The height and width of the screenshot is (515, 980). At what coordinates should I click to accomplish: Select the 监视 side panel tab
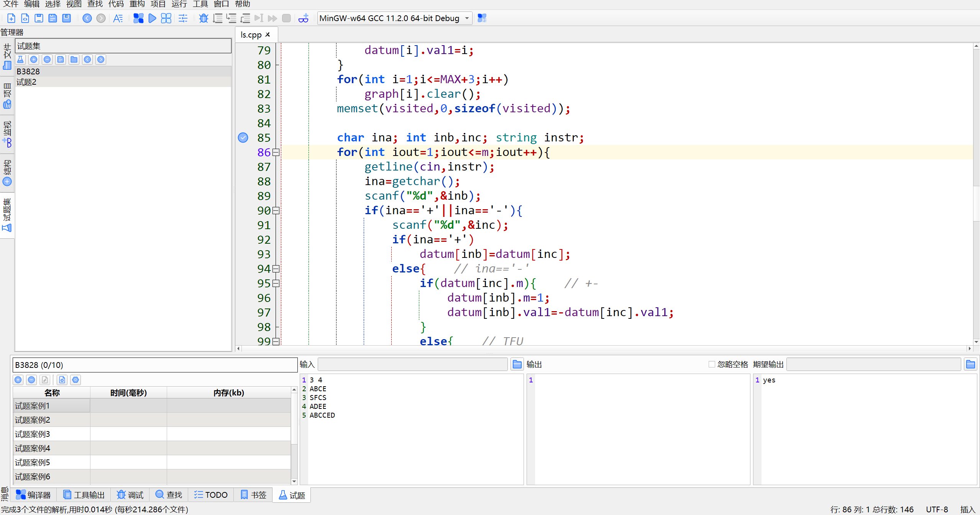click(7, 134)
